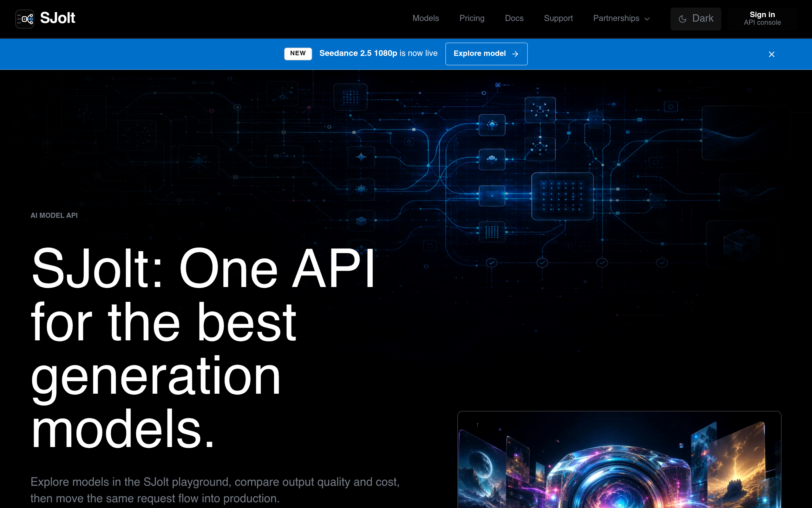Click the moon icon in theme toggle
Screen dimensions: 812x508
(x=683, y=19)
